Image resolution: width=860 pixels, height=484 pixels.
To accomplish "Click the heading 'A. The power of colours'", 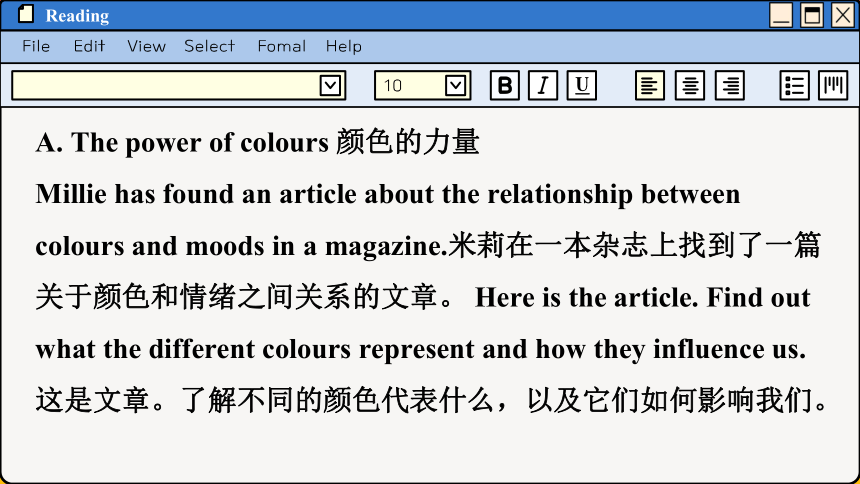I will [x=182, y=143].
